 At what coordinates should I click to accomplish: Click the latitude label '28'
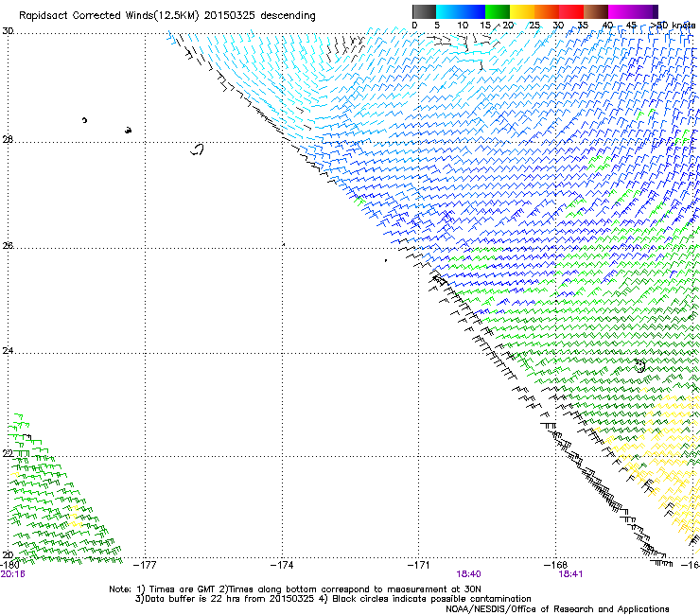pyautogui.click(x=8, y=140)
